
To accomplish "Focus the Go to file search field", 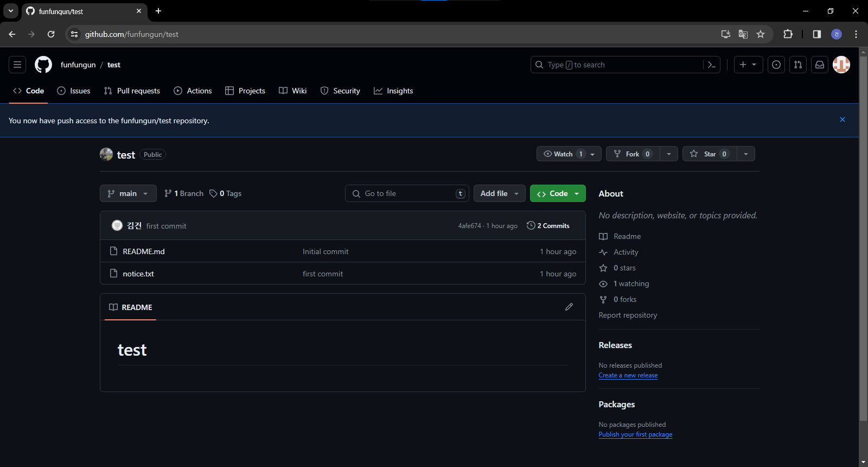I will (407, 193).
